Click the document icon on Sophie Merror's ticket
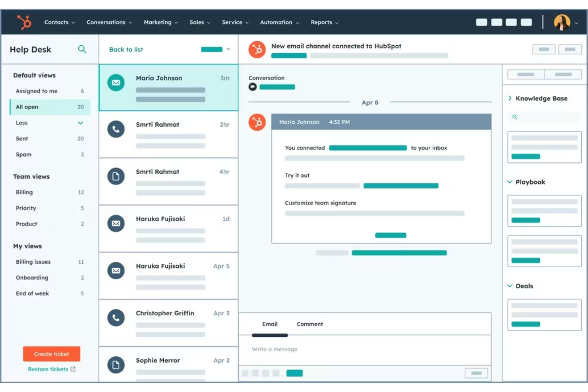 click(x=116, y=365)
